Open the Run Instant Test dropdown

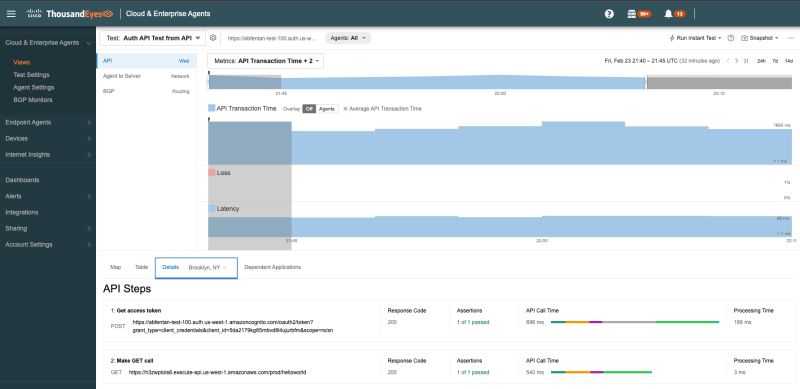coord(695,38)
